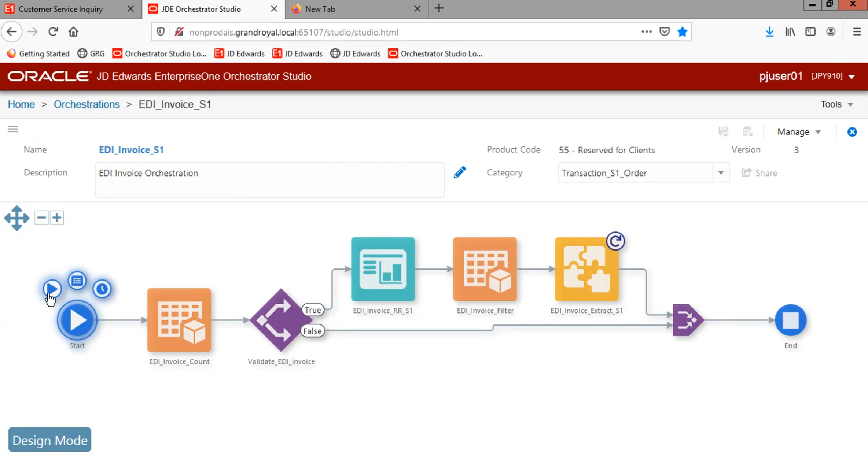
Task: Click the clock scheduler icon above Start
Action: [x=102, y=289]
